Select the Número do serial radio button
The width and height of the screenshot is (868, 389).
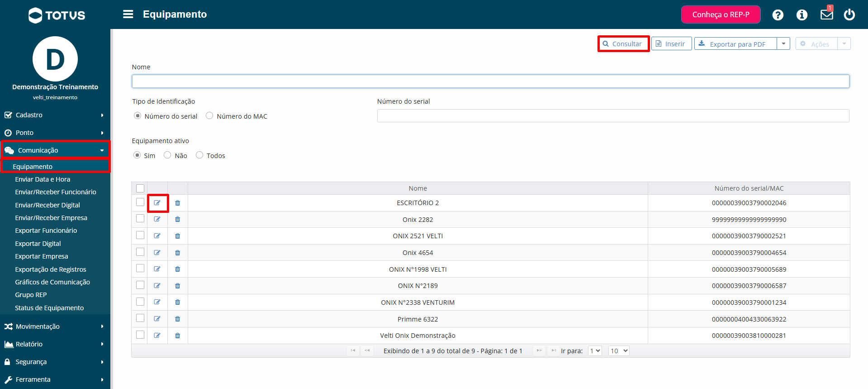138,116
